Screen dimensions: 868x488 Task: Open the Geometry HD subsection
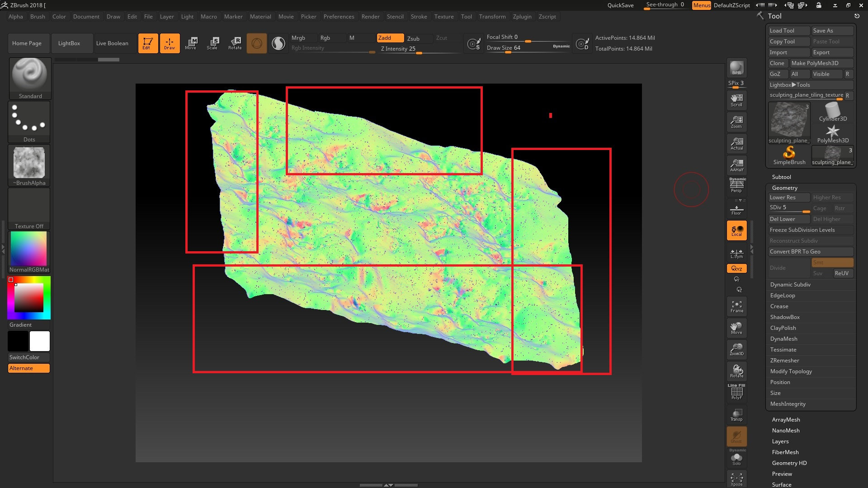789,463
